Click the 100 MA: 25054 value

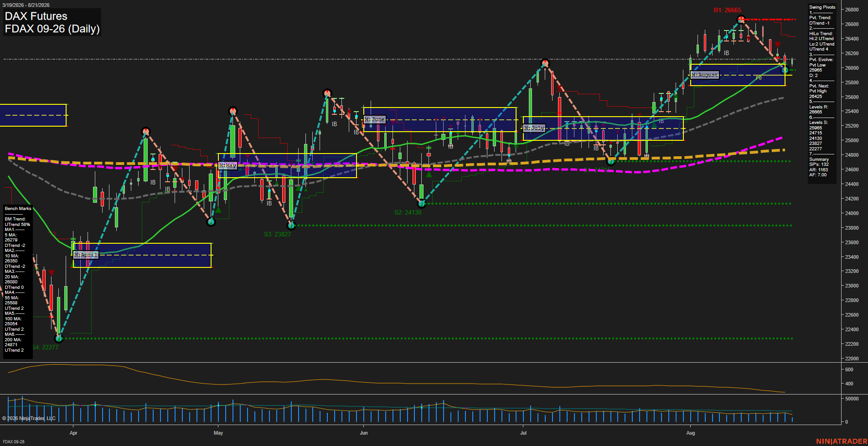tap(13, 321)
